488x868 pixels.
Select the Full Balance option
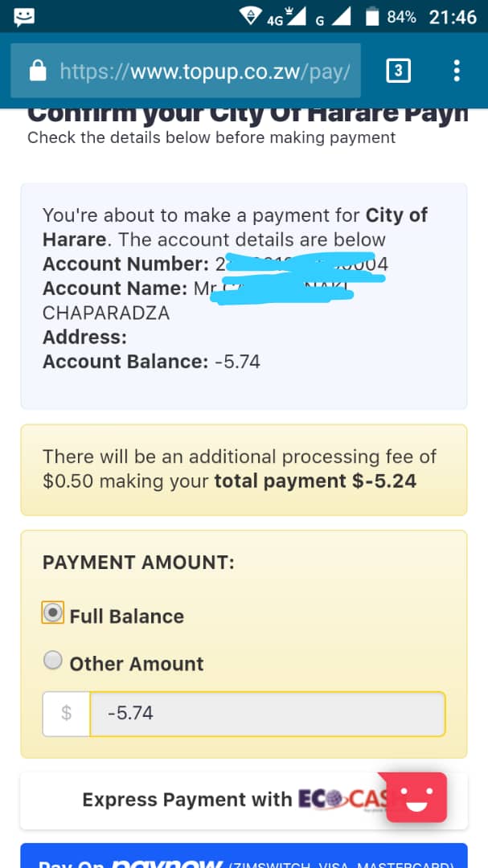51,612
